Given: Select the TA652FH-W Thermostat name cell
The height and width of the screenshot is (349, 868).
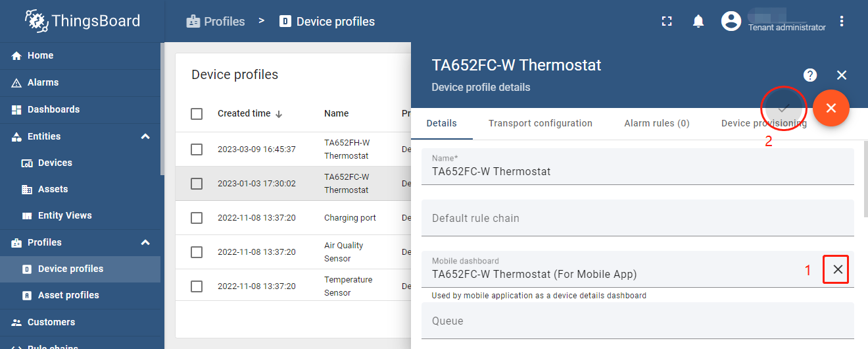Looking at the screenshot, I should coord(347,149).
